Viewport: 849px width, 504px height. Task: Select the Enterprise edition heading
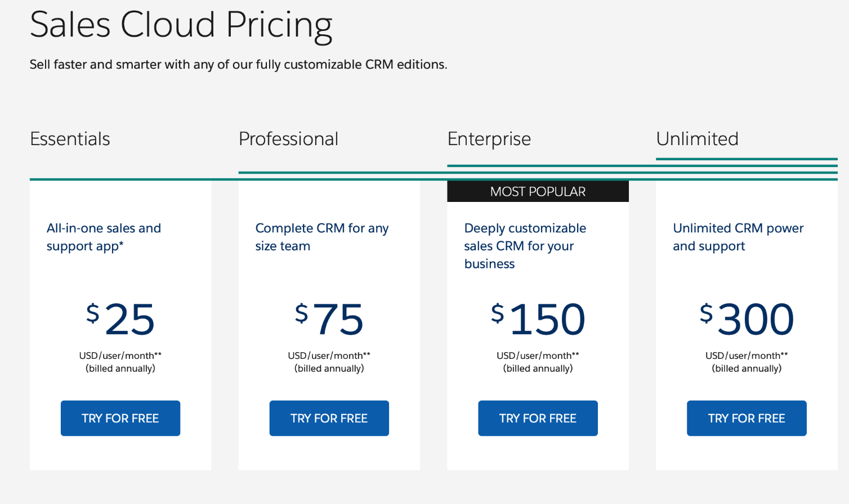coord(489,139)
